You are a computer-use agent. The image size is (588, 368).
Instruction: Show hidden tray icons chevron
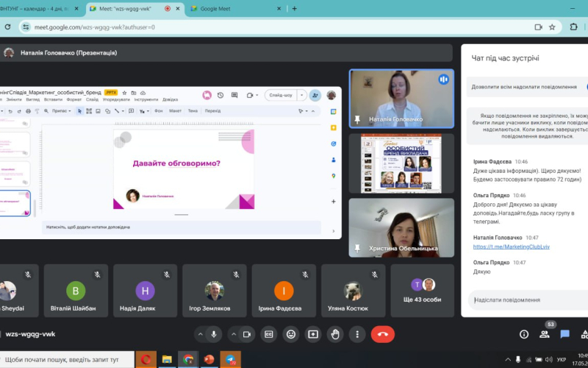click(508, 359)
